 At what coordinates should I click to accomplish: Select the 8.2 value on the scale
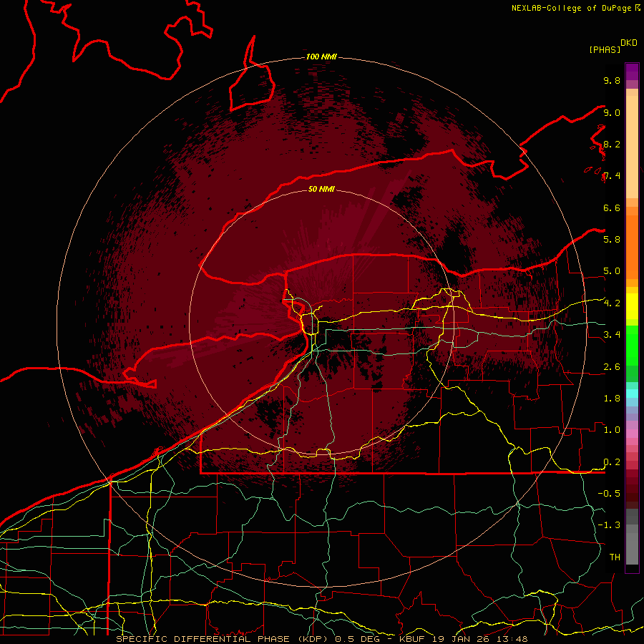[612, 144]
